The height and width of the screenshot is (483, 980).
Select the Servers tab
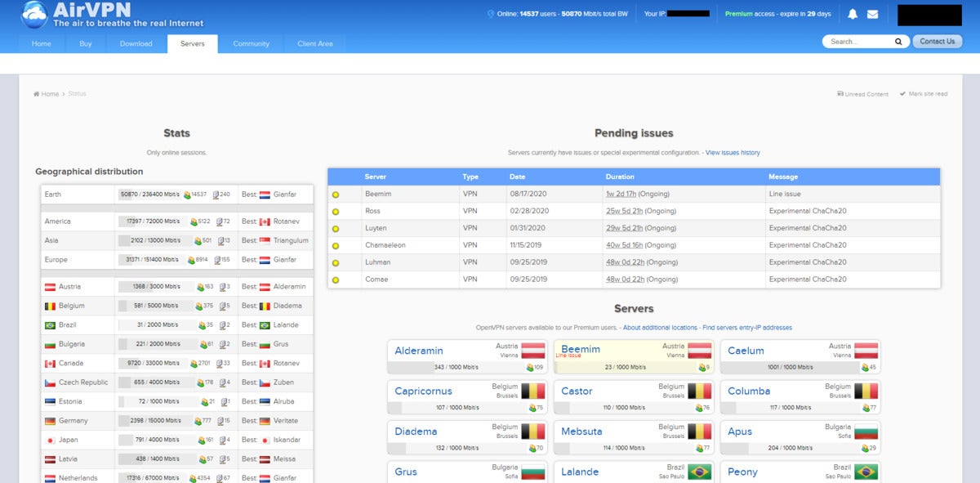coord(193,44)
